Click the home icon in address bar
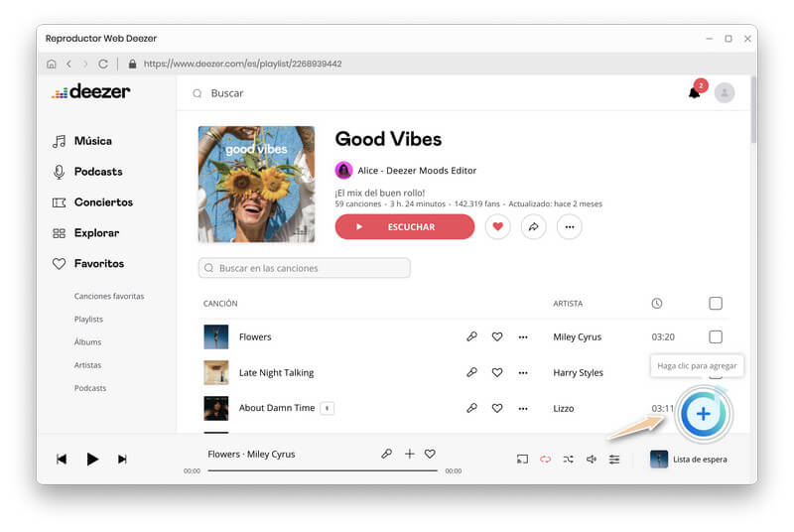Screen dimensions: 794x532 (x=52, y=64)
